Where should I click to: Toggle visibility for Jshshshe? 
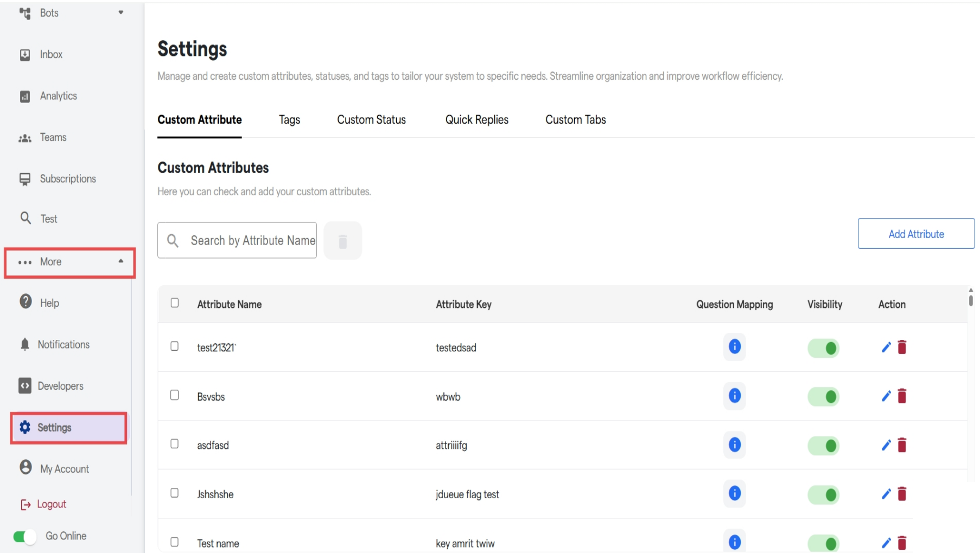pos(824,494)
